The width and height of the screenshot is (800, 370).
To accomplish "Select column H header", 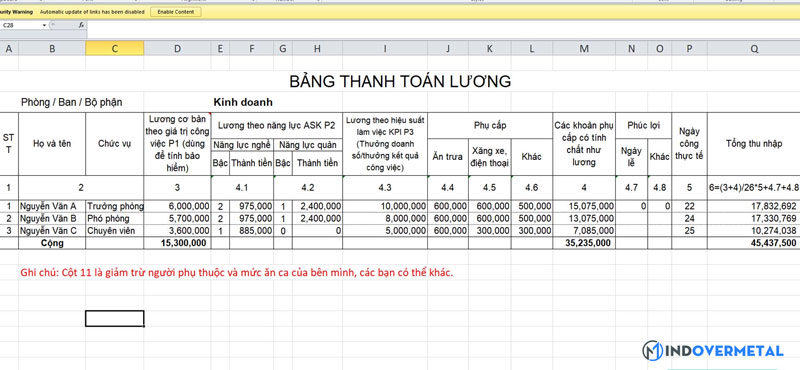I will [317, 48].
